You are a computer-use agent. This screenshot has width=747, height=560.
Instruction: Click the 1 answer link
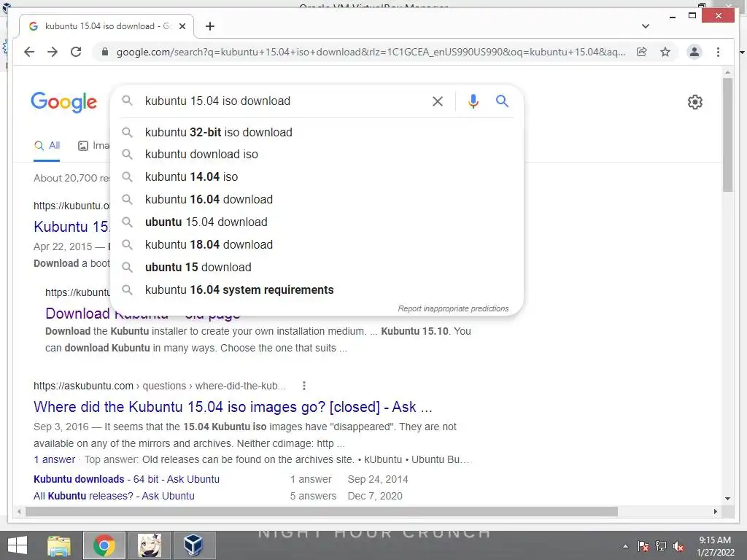coord(54,459)
